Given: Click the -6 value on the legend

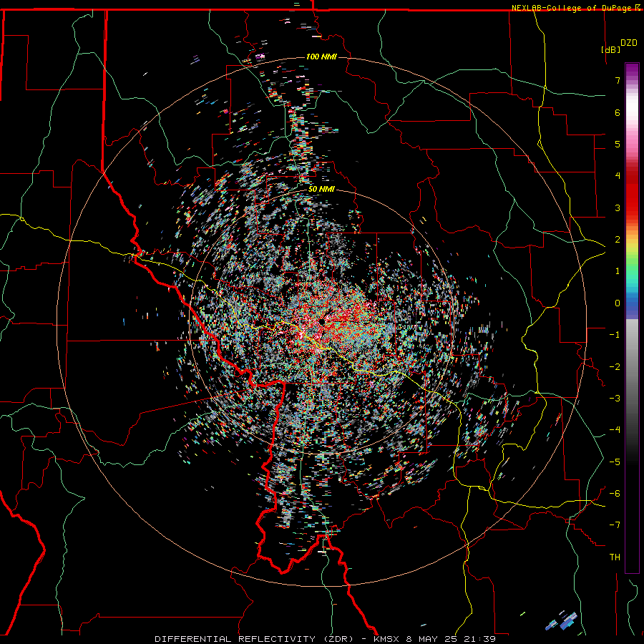Looking at the screenshot, I should pos(615,494).
